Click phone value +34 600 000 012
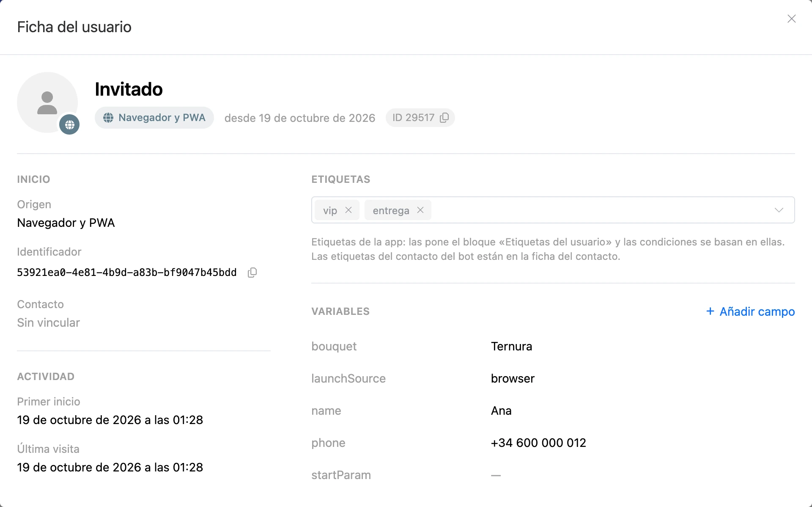 point(538,443)
